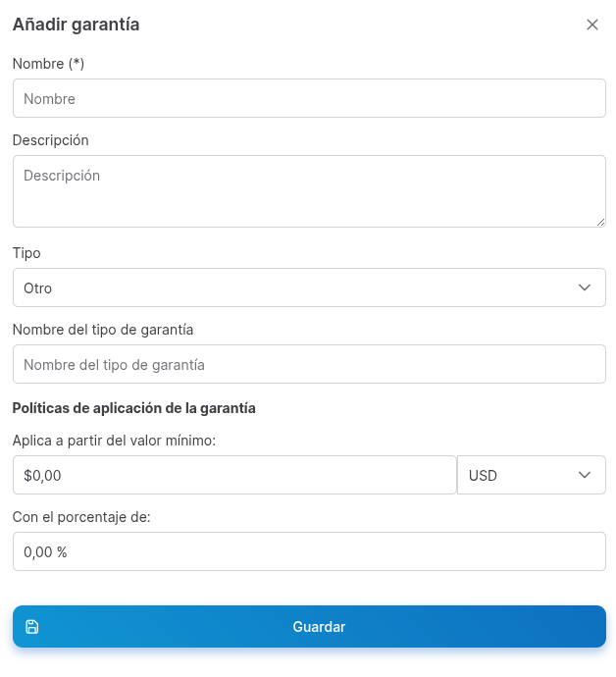This screenshot has width=616, height=677.
Task: Focus the Nombre text field
Action: (309, 98)
